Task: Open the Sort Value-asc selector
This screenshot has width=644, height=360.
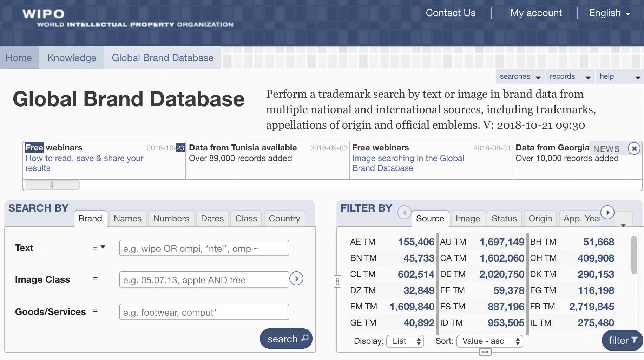Action: tap(489, 341)
